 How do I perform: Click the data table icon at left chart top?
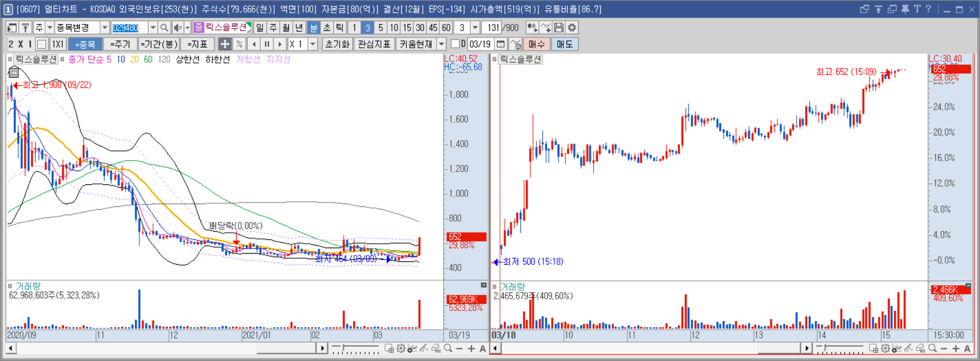(x=14, y=72)
